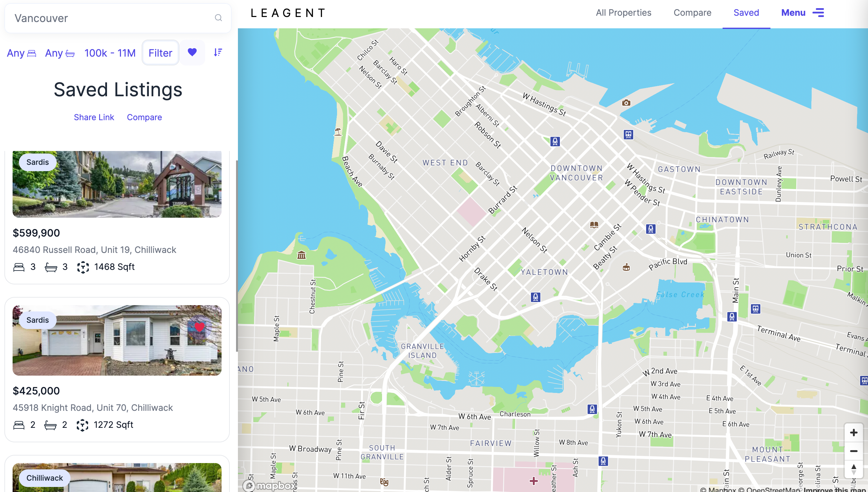Zoom out on the map
This screenshot has width=868, height=492.
(x=854, y=451)
